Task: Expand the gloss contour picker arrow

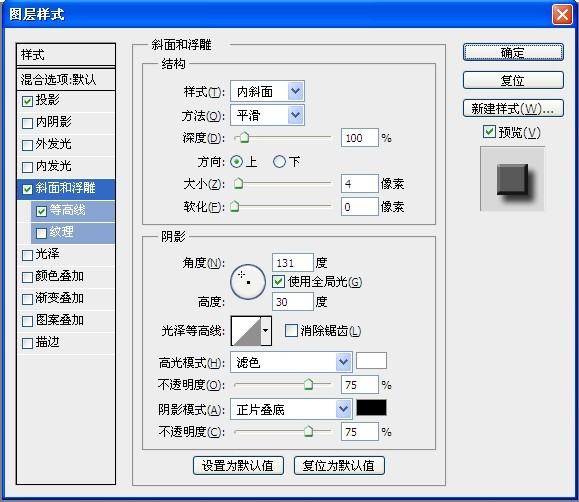Action: 266,331
